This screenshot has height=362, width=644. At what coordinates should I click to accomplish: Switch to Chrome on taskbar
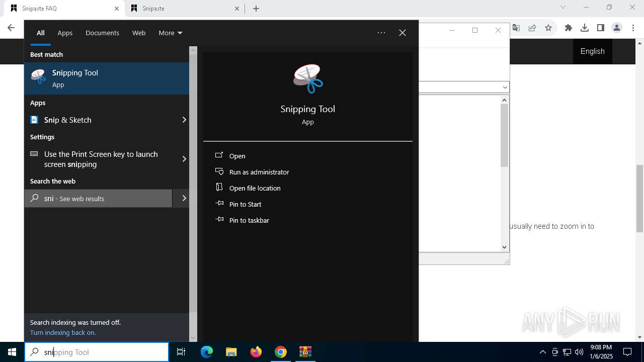pos(281,352)
